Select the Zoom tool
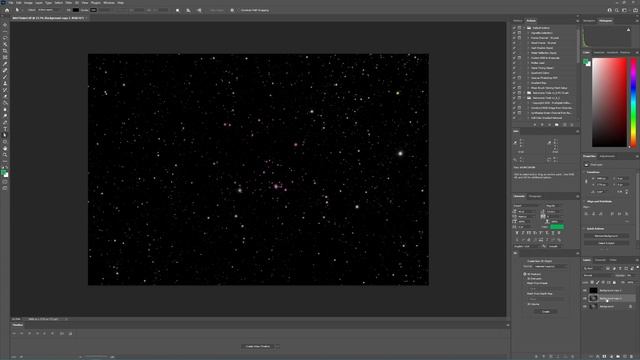Screen dimensions: 640x360 [5, 155]
